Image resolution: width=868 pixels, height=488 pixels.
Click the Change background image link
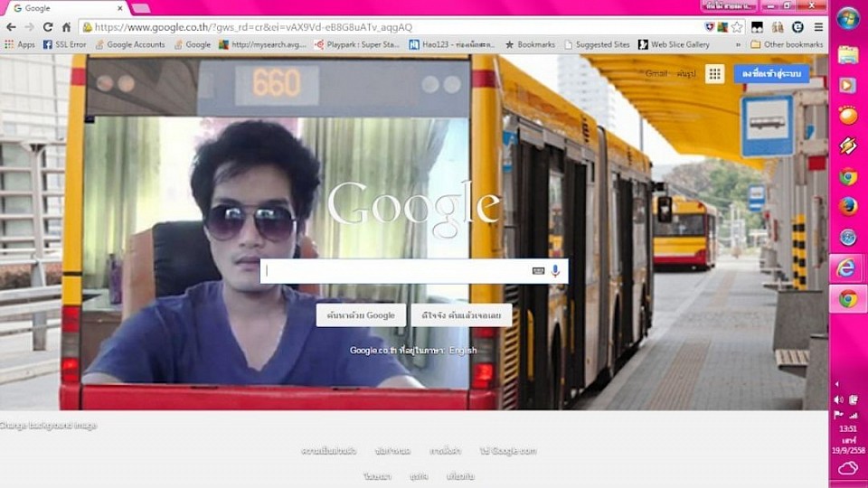tap(48, 425)
